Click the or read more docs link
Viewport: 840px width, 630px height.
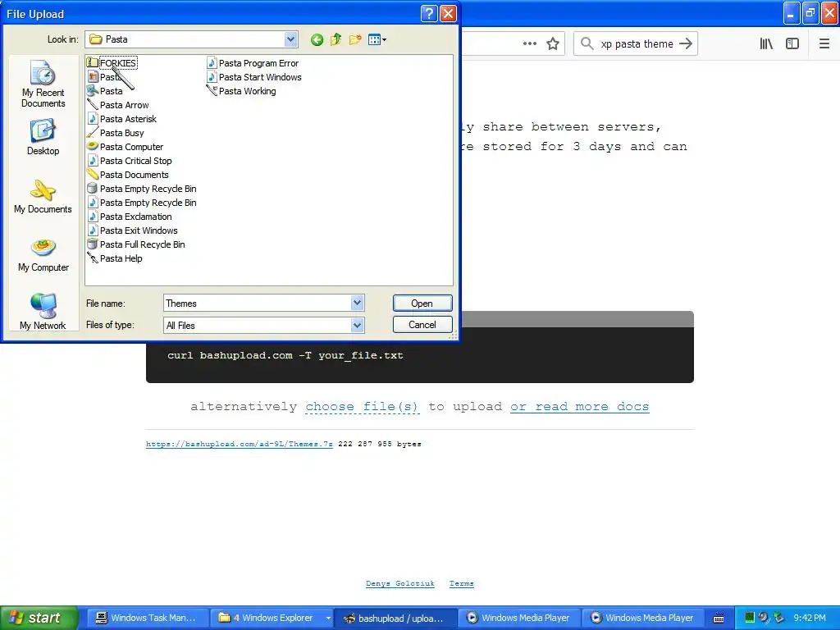580,407
